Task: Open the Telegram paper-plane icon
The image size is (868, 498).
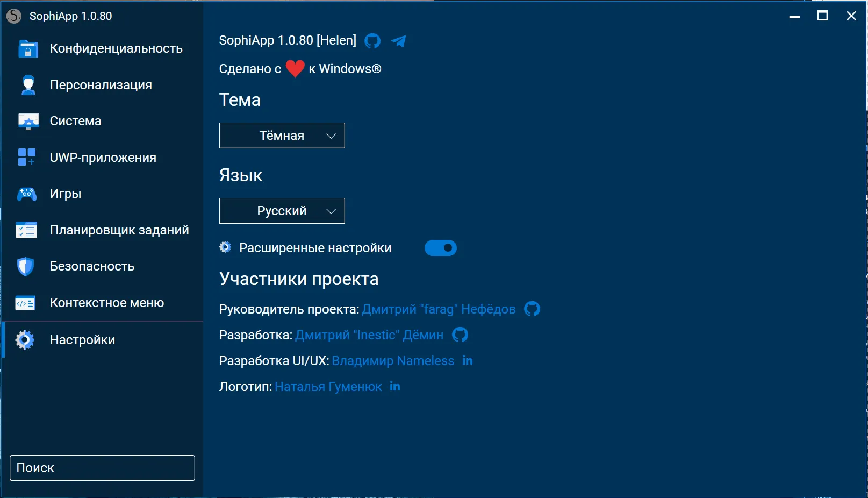Action: point(398,41)
